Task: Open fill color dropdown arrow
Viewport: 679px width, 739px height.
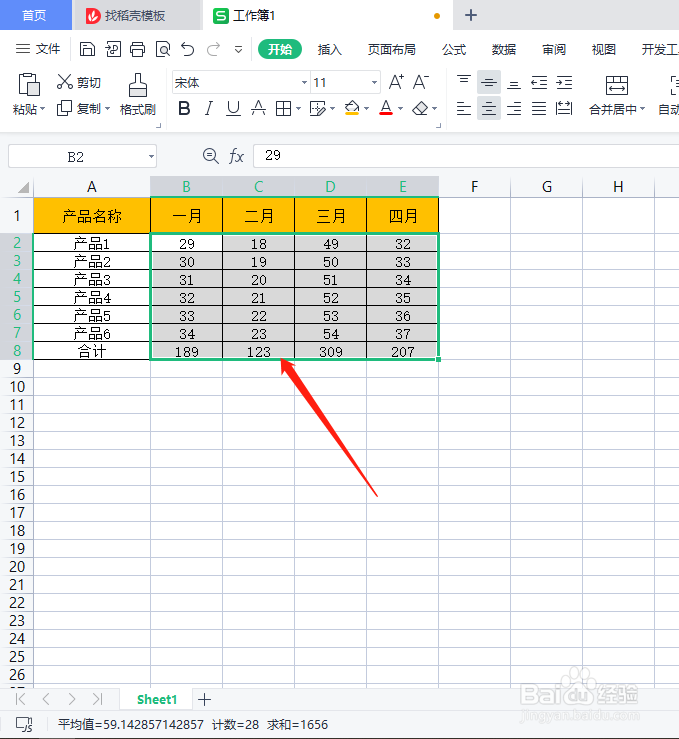Action: 366,109
